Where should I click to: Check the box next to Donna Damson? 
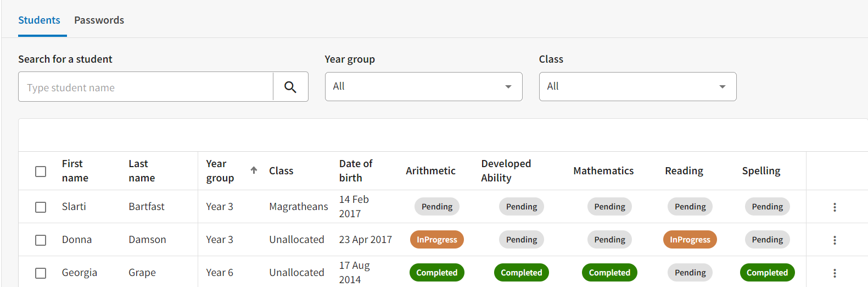click(x=41, y=240)
